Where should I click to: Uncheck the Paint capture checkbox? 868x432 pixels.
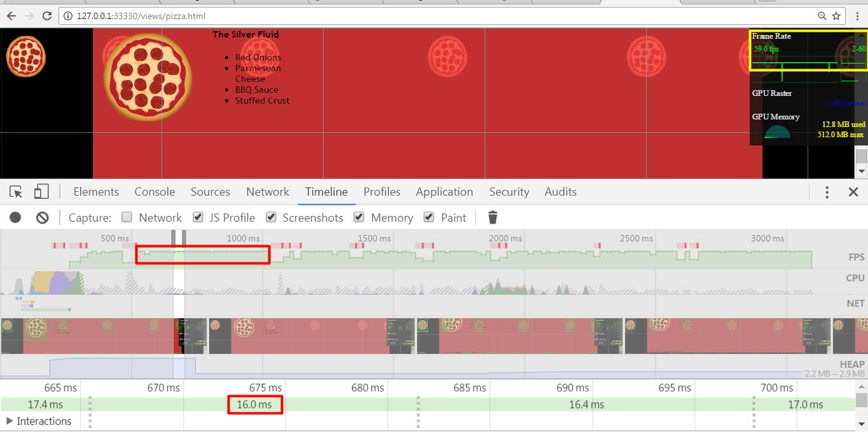point(429,217)
